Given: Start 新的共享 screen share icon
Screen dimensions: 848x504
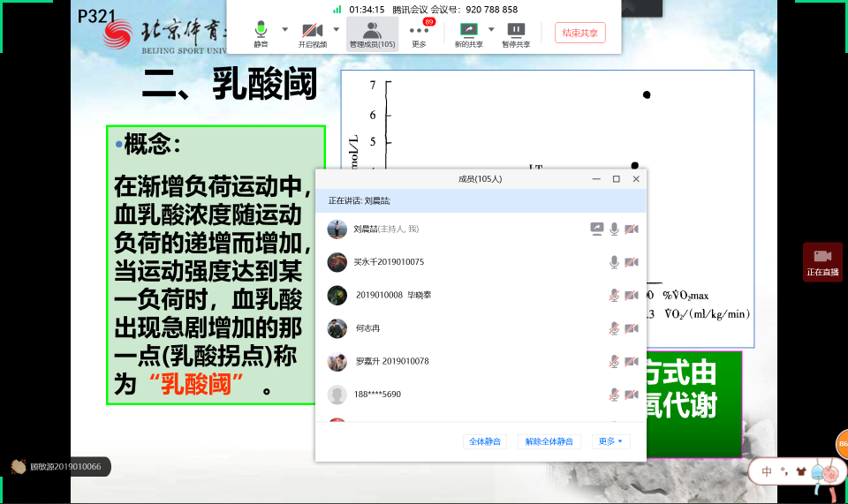Looking at the screenshot, I should [x=469, y=30].
